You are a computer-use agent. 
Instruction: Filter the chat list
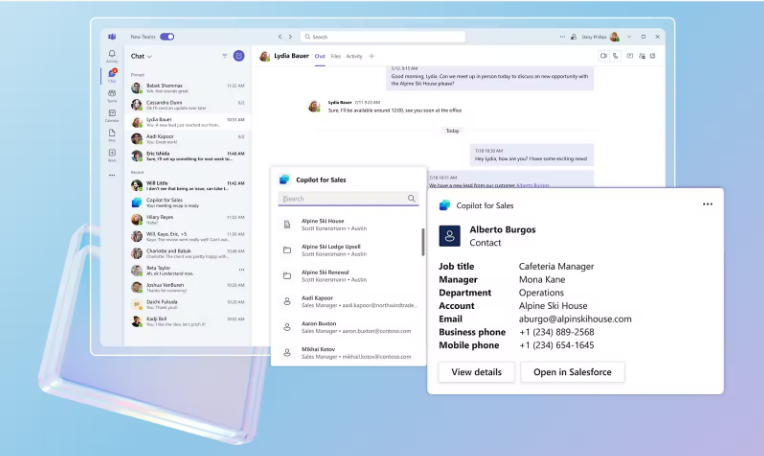[225, 56]
